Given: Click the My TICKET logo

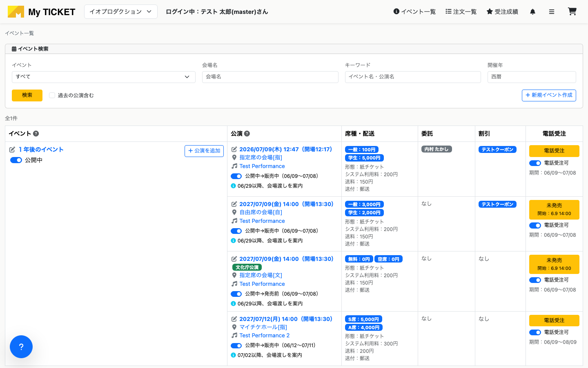Looking at the screenshot, I should [41, 12].
